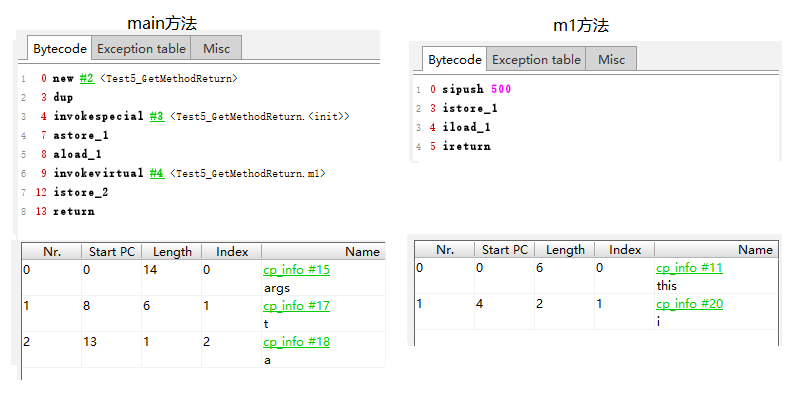Open cp_info #11 link for this
The image size is (797, 394).
click(x=689, y=268)
